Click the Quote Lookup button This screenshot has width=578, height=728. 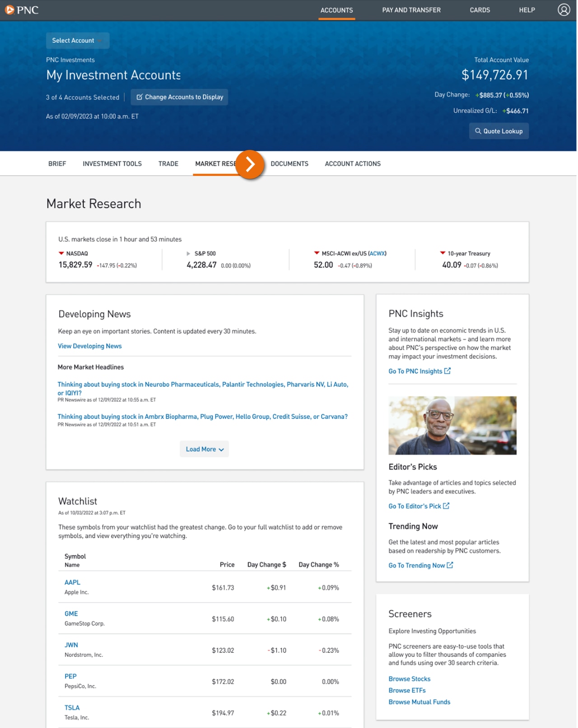click(499, 131)
